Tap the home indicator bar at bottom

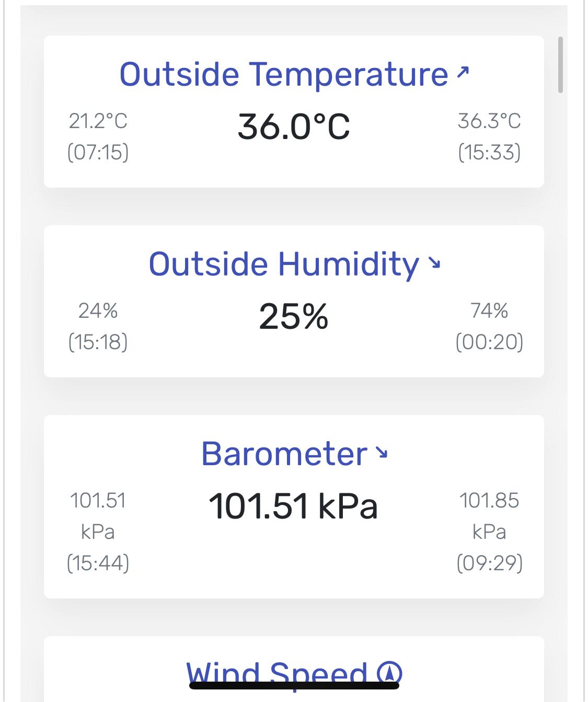294,685
